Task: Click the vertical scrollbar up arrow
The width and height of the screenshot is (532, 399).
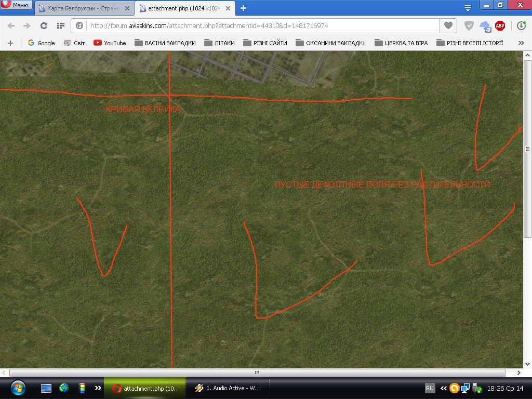Action: pyautogui.click(x=527, y=55)
